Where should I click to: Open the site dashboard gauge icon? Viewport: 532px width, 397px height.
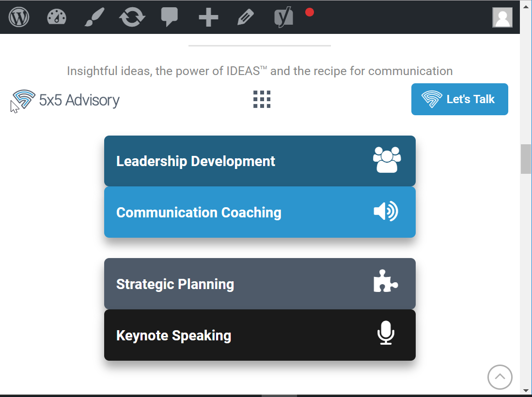[56, 17]
